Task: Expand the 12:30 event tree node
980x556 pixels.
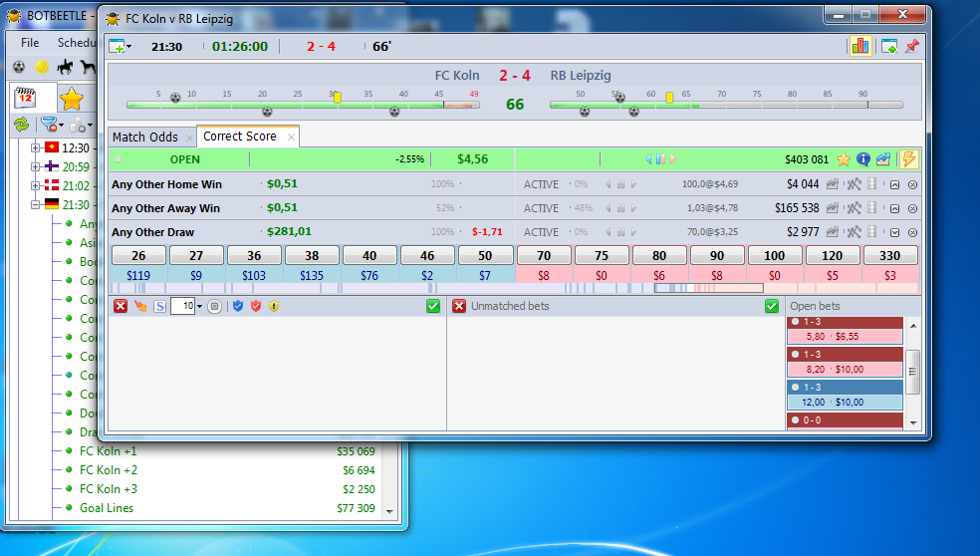Action: click(35, 147)
